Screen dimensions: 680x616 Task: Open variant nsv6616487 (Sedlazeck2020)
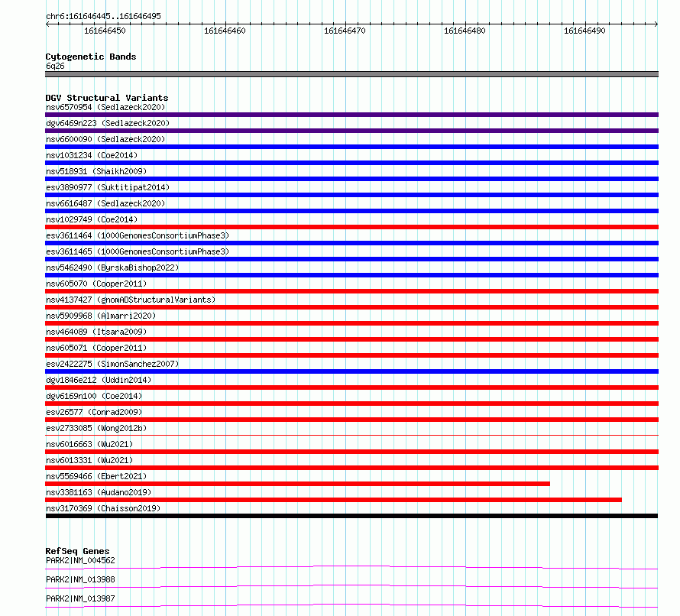click(105, 203)
